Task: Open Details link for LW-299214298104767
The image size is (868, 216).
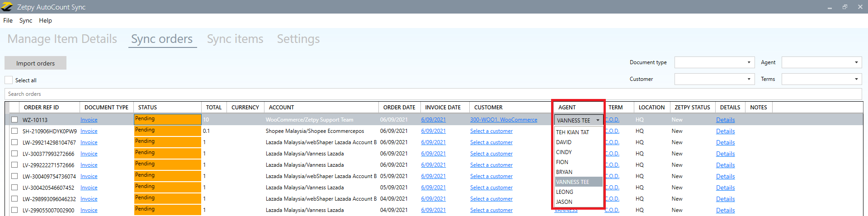Action: click(726, 142)
